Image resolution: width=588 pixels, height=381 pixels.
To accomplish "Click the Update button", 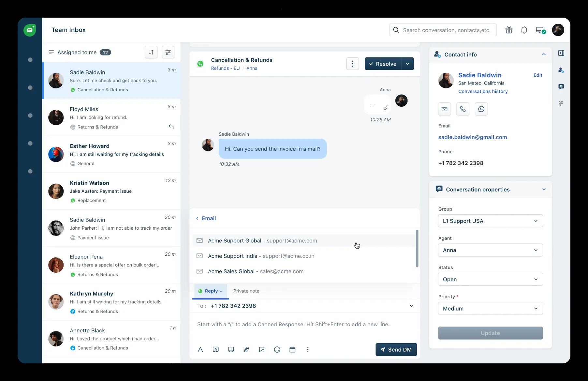I will tap(490, 333).
